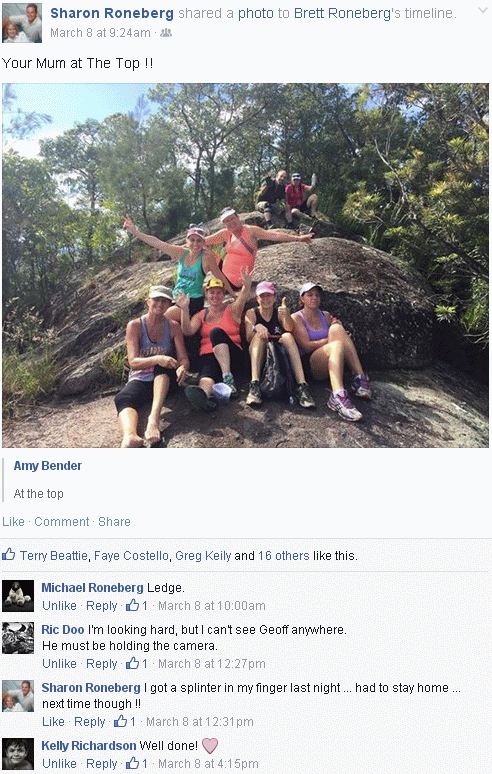
Task: Unlike Ric Doo's comment
Action: (x=59, y=664)
